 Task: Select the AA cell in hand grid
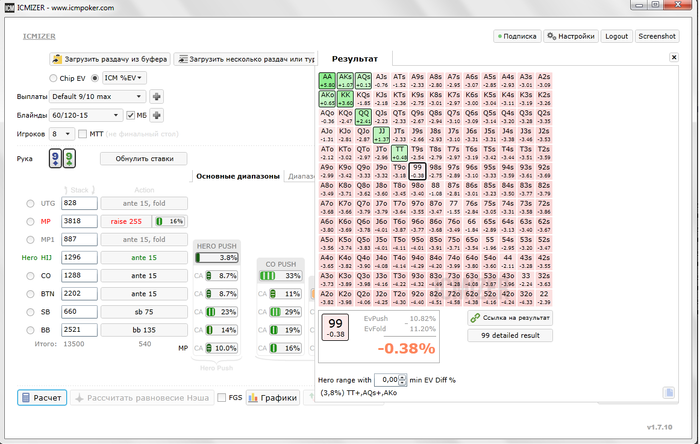pyautogui.click(x=327, y=81)
